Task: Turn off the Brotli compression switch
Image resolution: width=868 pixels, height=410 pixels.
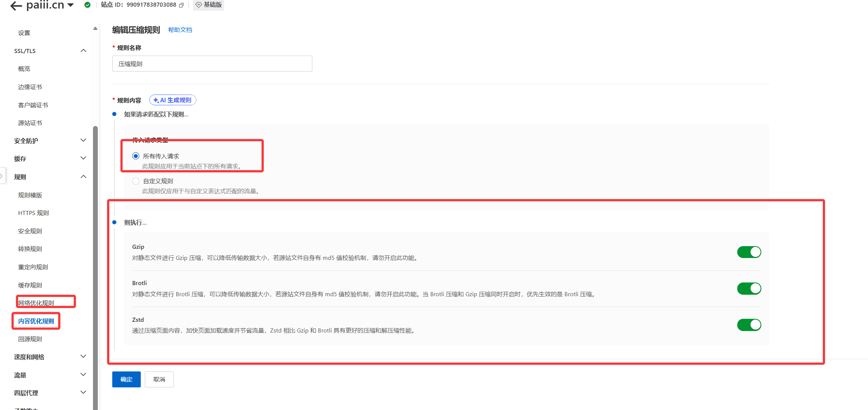Action: click(x=749, y=288)
